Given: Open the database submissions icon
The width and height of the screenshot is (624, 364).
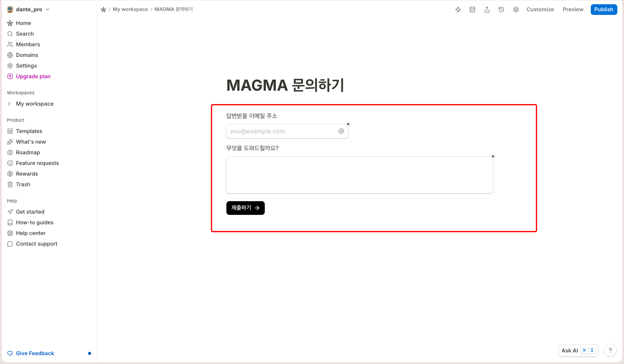Looking at the screenshot, I should (472, 9).
